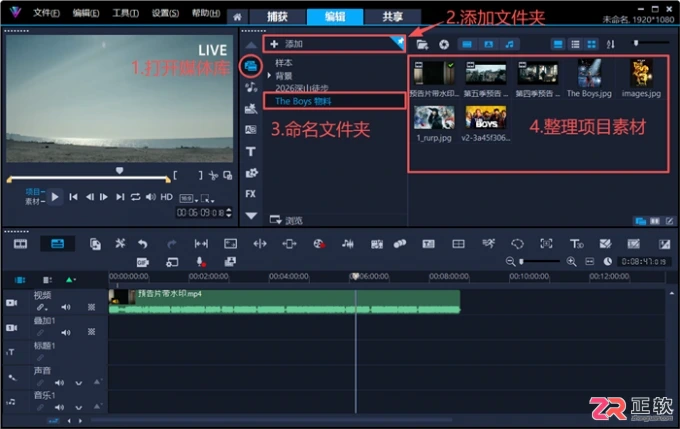680x429 pixels.
Task: Toggle HD preview mode
Action: (x=167, y=197)
